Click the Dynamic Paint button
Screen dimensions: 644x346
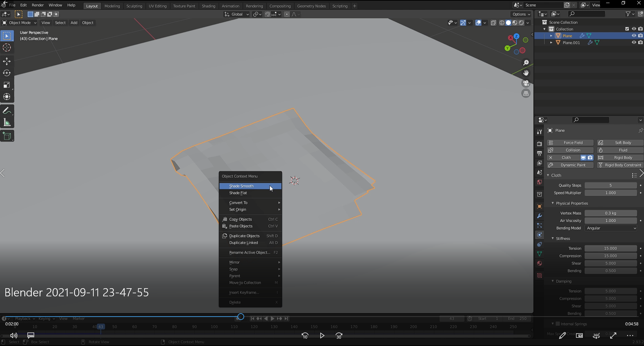(570, 165)
